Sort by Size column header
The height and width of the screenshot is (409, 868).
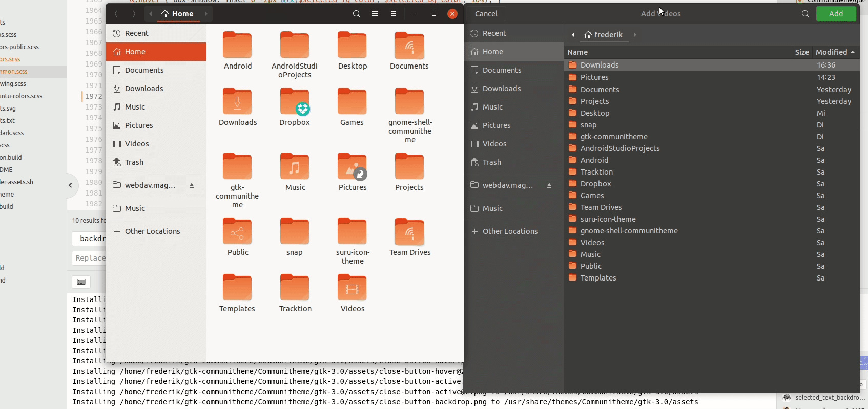coord(802,52)
